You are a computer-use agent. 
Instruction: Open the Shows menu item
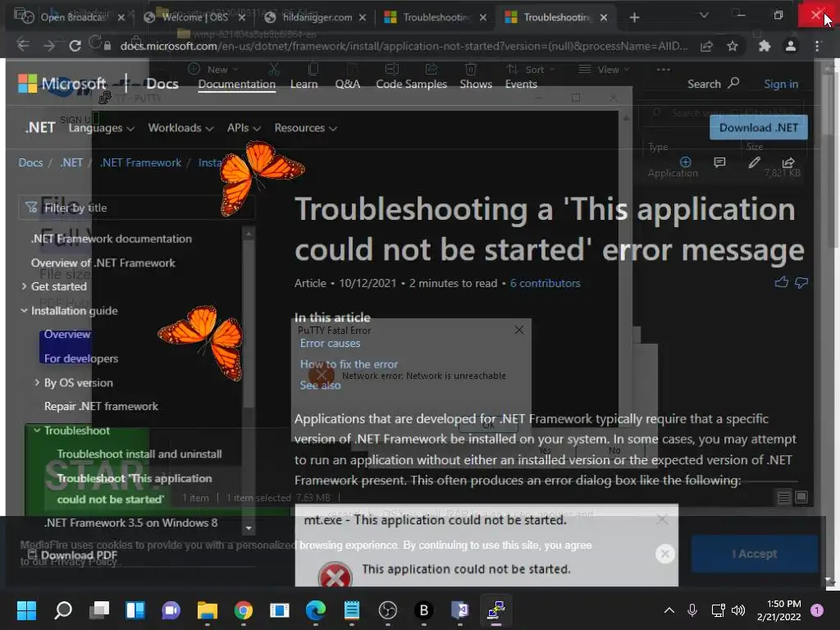(476, 84)
